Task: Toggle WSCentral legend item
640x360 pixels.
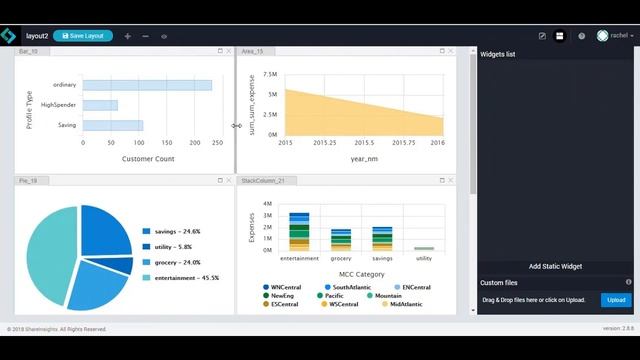Action: tap(340, 304)
